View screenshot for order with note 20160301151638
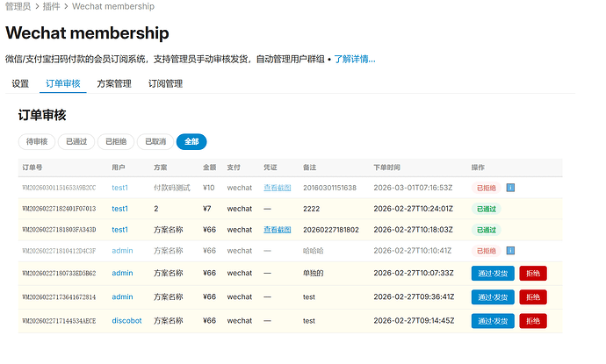606x364 pixels. point(277,188)
